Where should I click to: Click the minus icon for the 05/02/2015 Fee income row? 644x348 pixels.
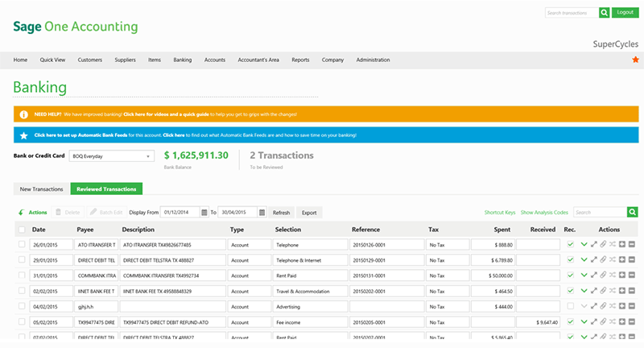pyautogui.click(x=632, y=322)
